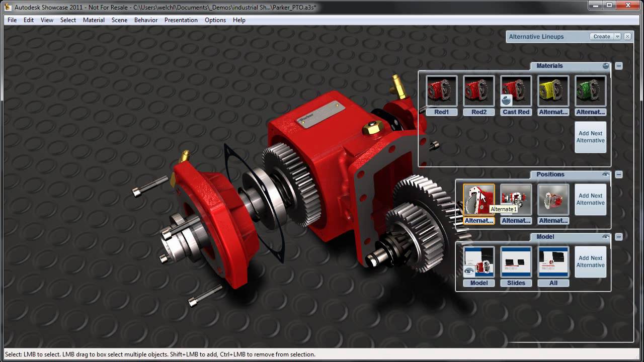644x362 pixels.
Task: Open the Behavior menu
Action: point(146,20)
